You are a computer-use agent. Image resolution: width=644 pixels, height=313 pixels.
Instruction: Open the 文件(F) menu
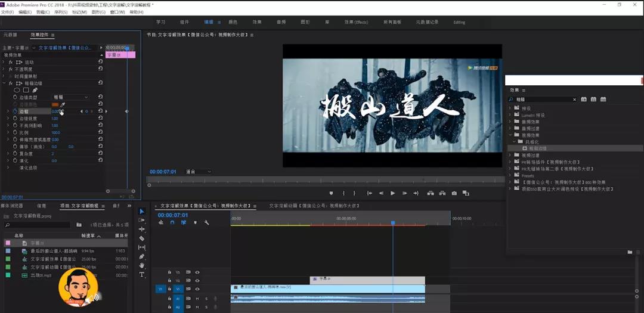7,13
